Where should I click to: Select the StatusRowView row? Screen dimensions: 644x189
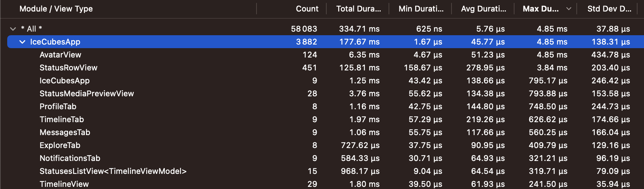326,68
